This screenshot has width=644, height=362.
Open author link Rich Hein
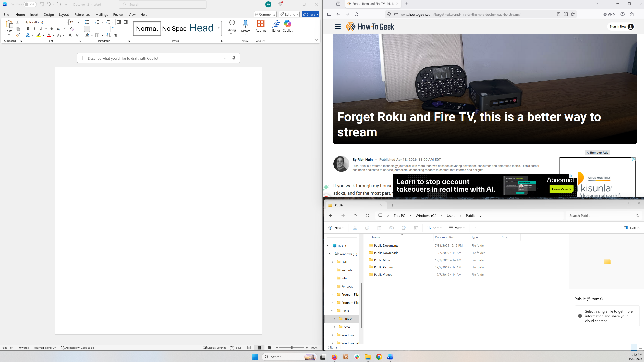(x=365, y=160)
